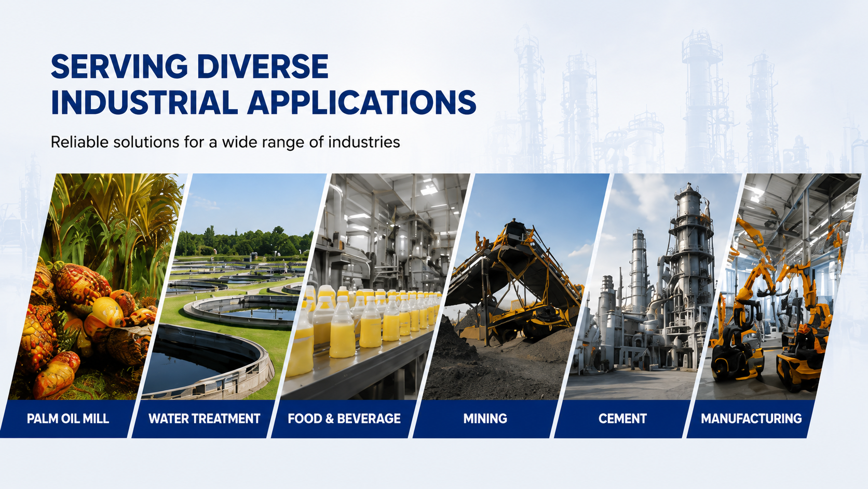Viewport: 868px width, 489px height.
Task: Click the Manufacturing label
Action: [751, 419]
